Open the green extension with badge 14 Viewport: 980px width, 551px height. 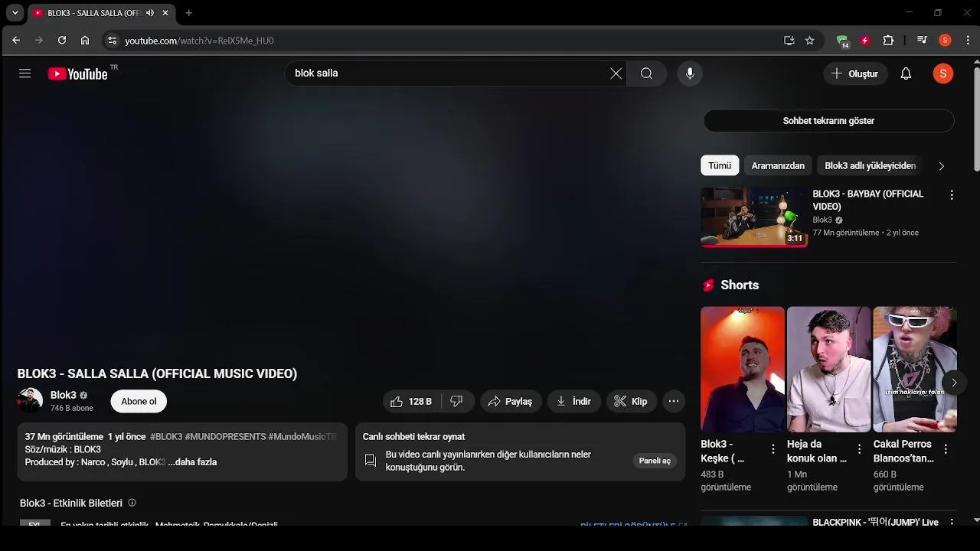point(842,41)
